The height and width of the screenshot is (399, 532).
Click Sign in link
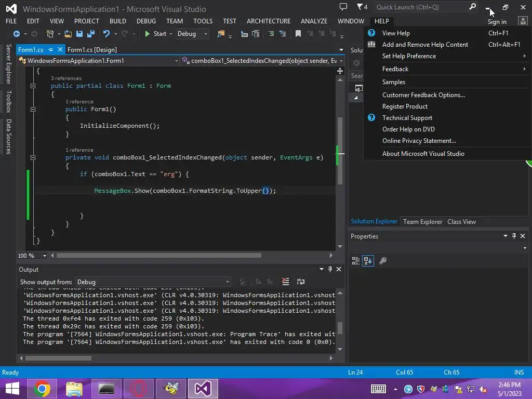497,22
